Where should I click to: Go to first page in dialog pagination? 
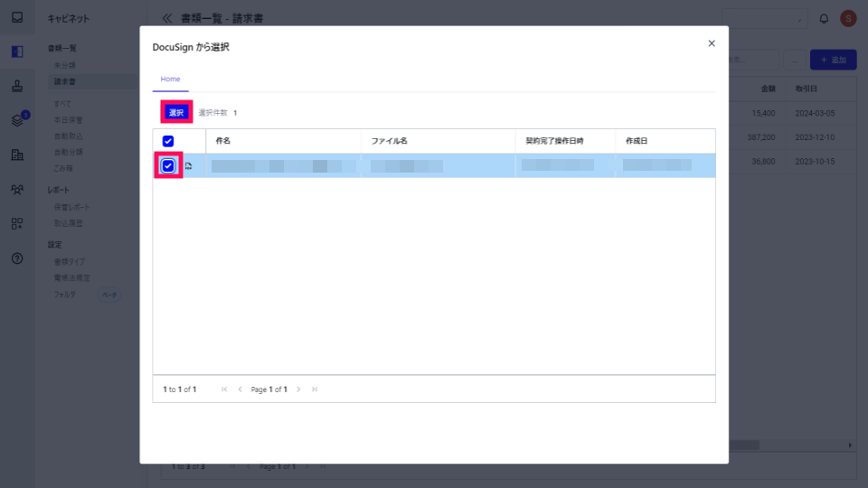click(x=224, y=389)
